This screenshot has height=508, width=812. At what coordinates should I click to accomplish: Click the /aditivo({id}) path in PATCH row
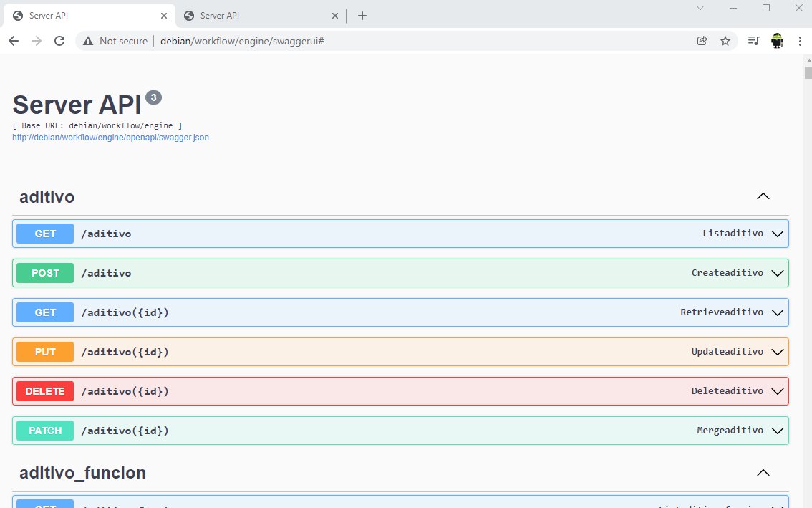[125, 431]
